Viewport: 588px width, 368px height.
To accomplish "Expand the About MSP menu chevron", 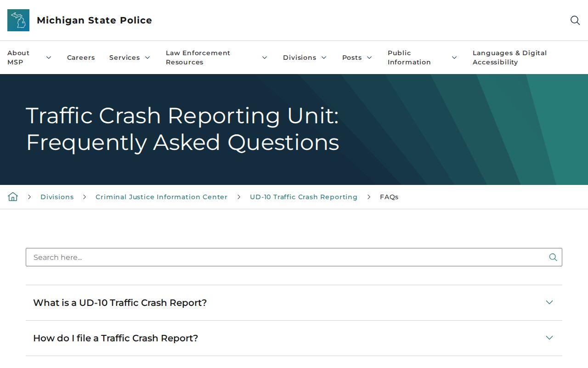I will [49, 57].
